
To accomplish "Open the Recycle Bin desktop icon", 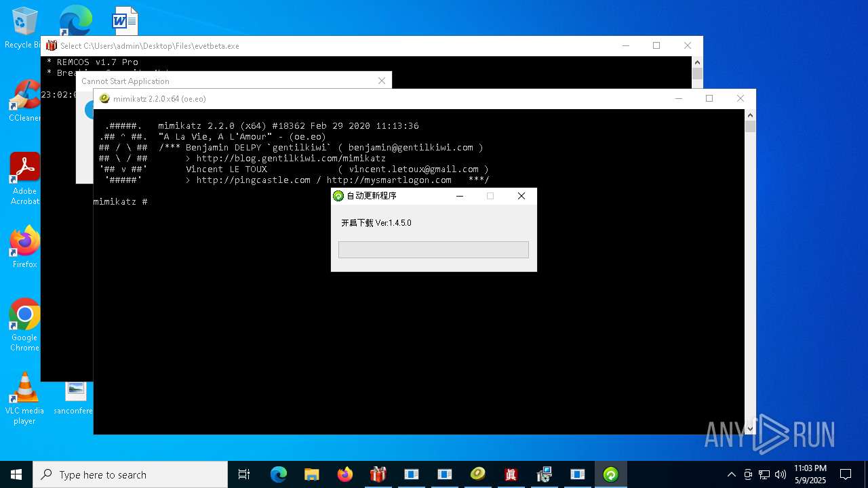I will 24,27.
